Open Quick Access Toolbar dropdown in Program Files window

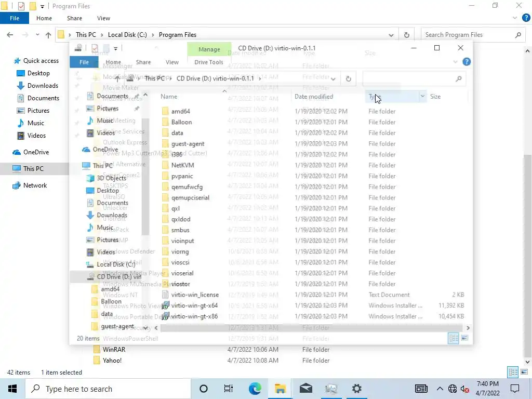tap(42, 6)
